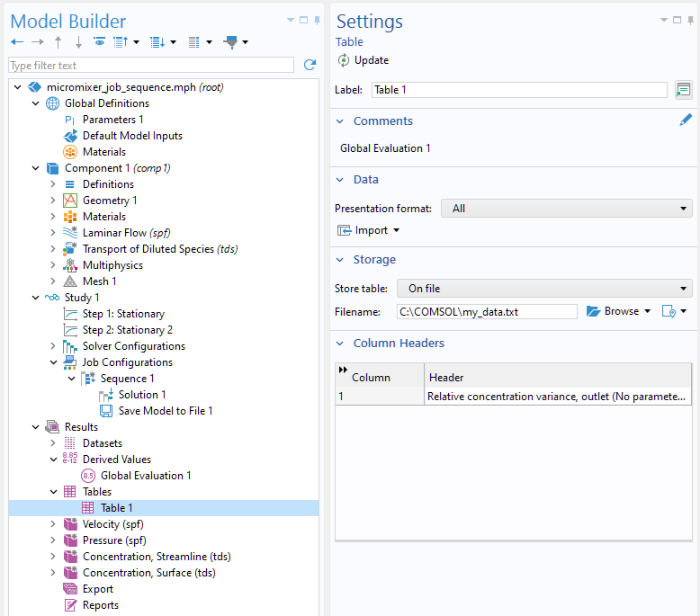Collapse the Column Headers section

340,344
